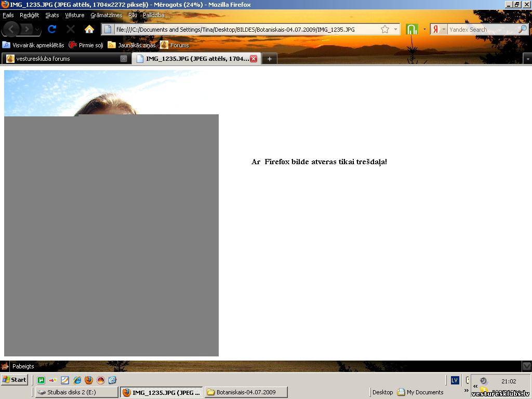The width and height of the screenshot is (532, 399).
Task: Click the green toolbar extension icon
Action: 412,30
